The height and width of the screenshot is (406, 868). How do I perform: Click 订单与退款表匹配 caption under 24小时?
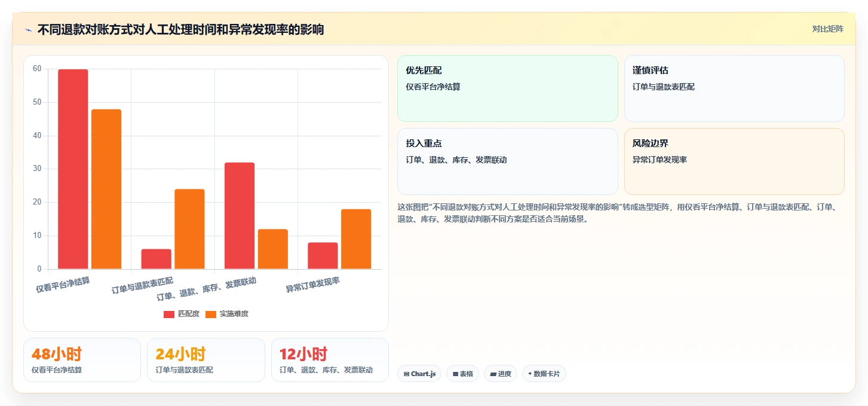184,370
